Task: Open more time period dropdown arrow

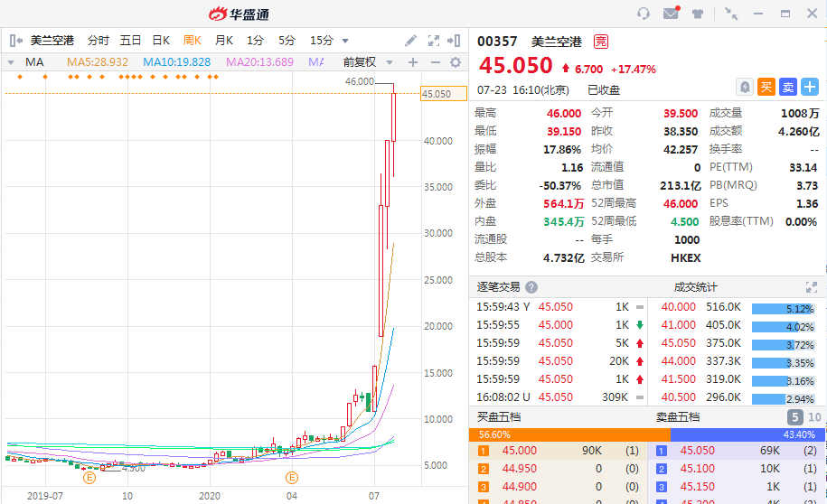Action: (345, 41)
